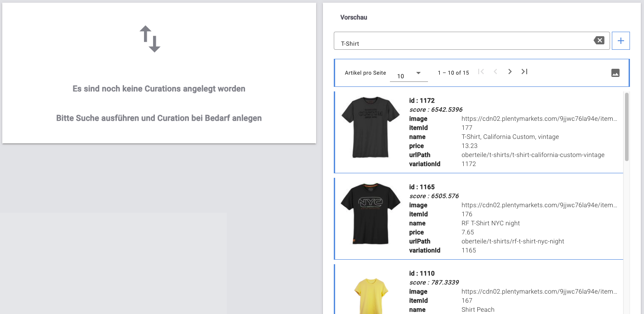Click the urlPath 'oberteile/t-shirts/t-shirt-california-custom-vintage'
The width and height of the screenshot is (644, 314).
(533, 155)
